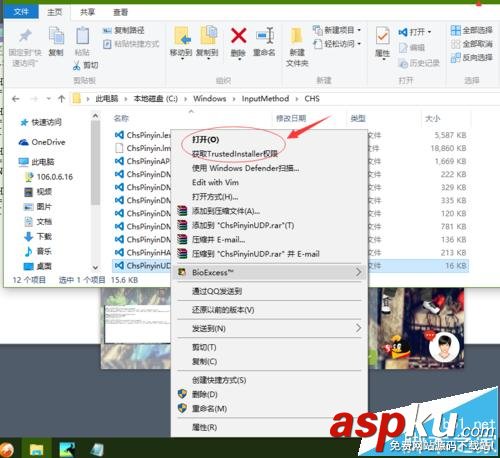Click the red Delete X icon
The image size is (500, 458).
click(238, 36)
